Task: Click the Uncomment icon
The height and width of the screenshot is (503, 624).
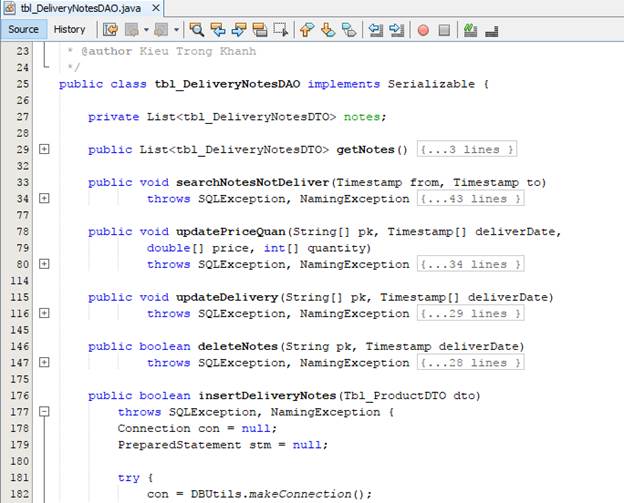Action: (492, 31)
